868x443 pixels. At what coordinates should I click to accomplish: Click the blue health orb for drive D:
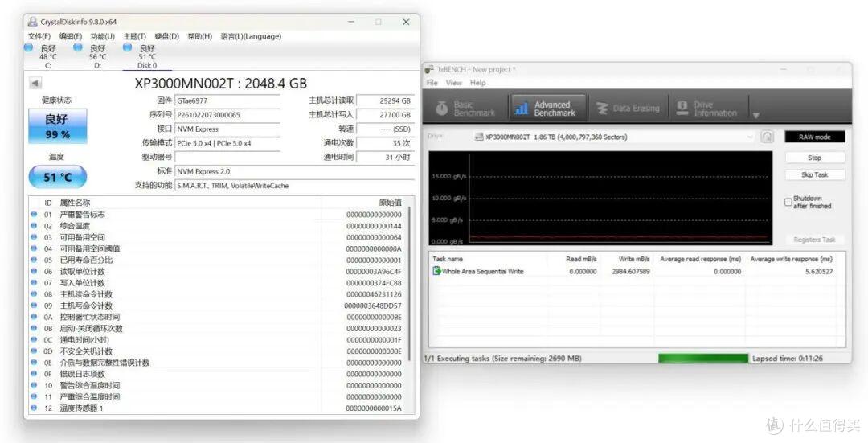(x=78, y=47)
